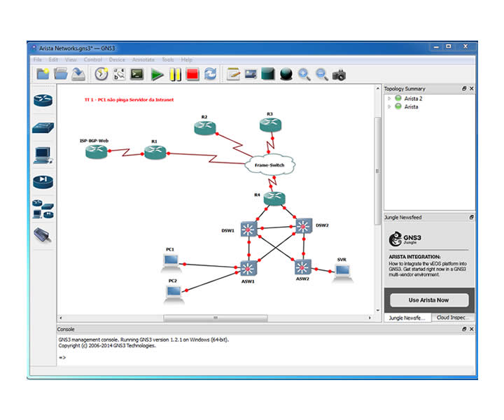
Task: Click the yellow Suspend all devices button
Action: click(x=174, y=73)
